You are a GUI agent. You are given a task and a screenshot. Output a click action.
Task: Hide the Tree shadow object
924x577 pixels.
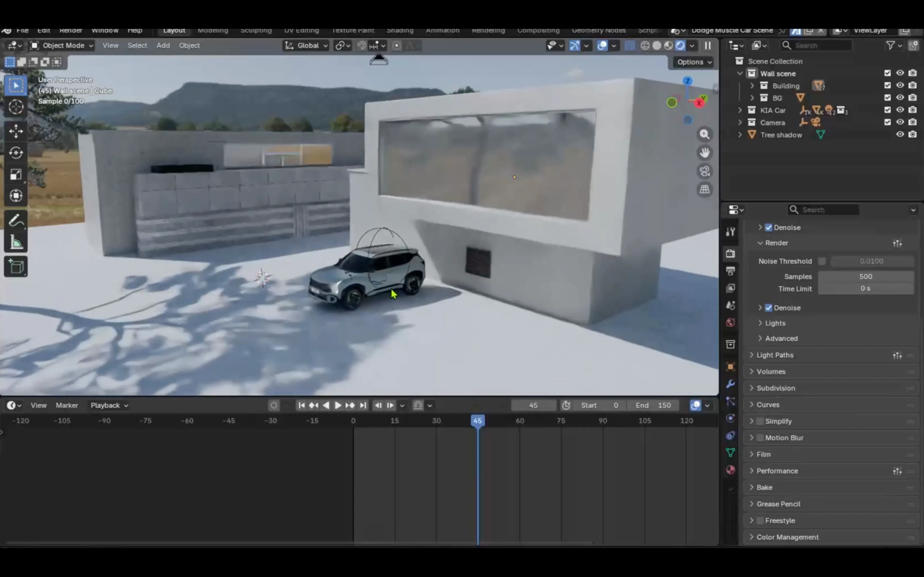pos(900,134)
